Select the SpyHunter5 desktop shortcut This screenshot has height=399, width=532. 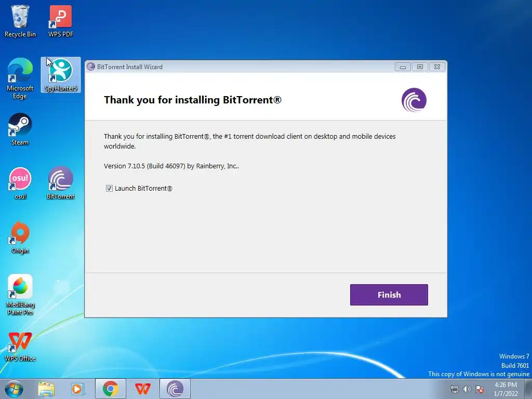point(61,75)
